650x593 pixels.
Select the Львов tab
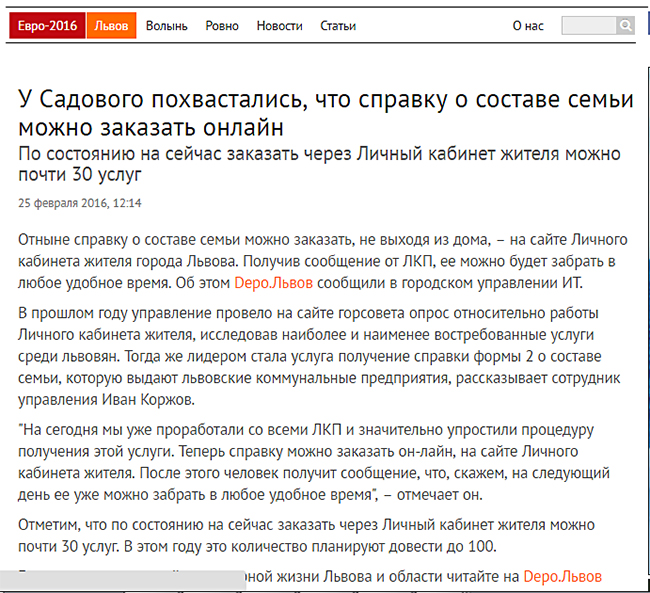tap(111, 26)
